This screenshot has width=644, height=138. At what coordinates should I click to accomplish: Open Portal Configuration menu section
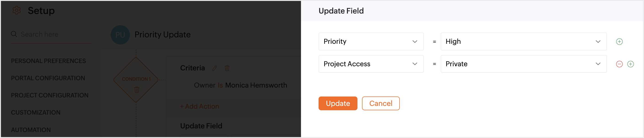(48, 78)
